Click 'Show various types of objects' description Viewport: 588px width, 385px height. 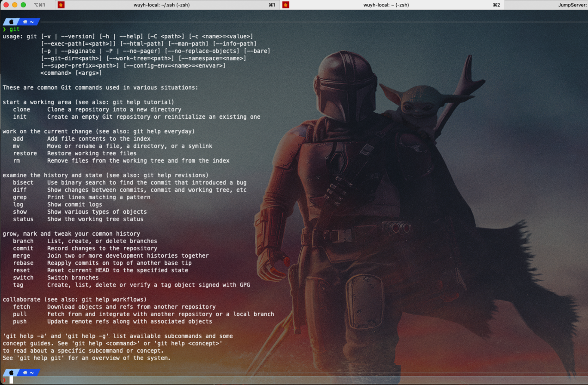[97, 212]
